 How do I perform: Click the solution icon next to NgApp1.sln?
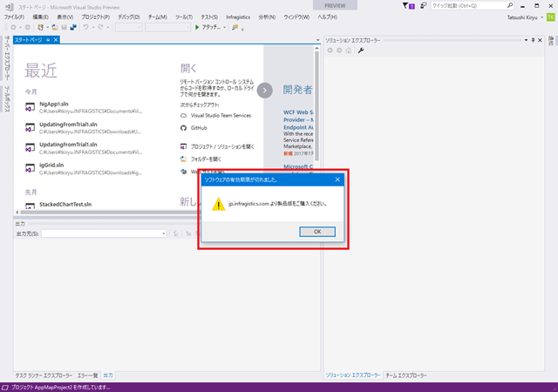30,107
